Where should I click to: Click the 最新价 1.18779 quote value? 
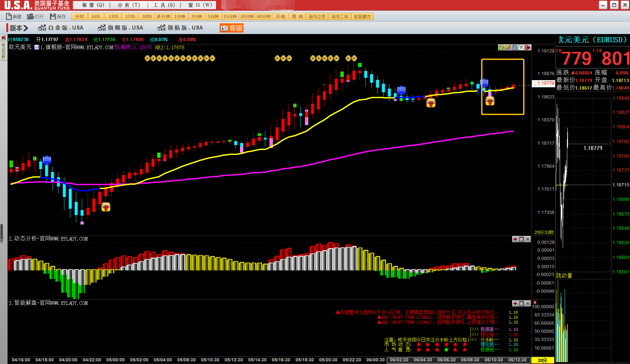click(x=584, y=80)
